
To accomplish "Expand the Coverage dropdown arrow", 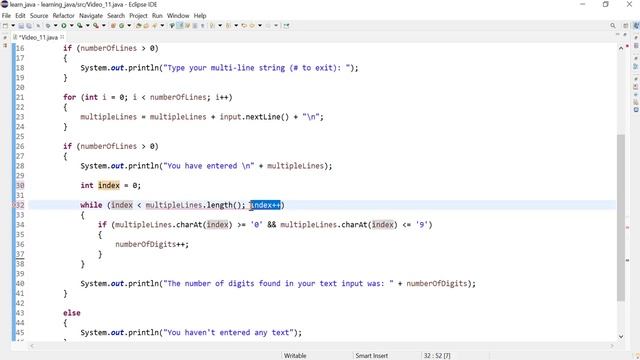I will (87, 25).
